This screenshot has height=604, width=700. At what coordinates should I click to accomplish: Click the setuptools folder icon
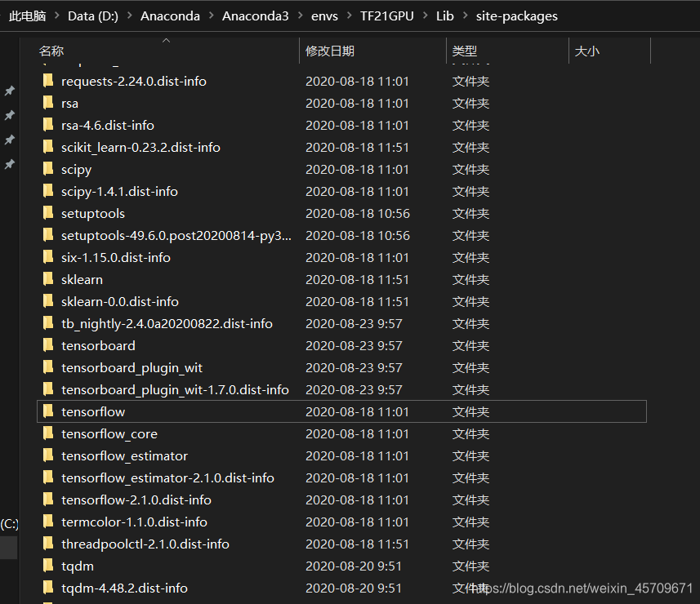(x=47, y=213)
